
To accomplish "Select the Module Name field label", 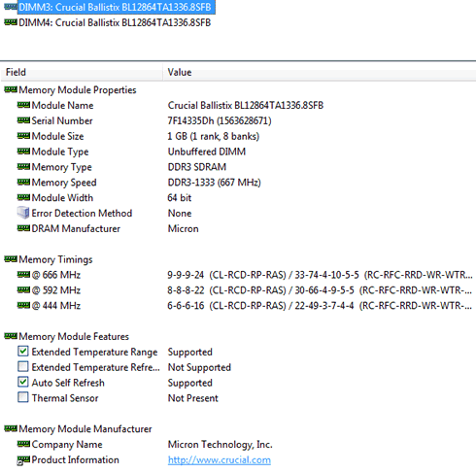I will (x=62, y=105).
